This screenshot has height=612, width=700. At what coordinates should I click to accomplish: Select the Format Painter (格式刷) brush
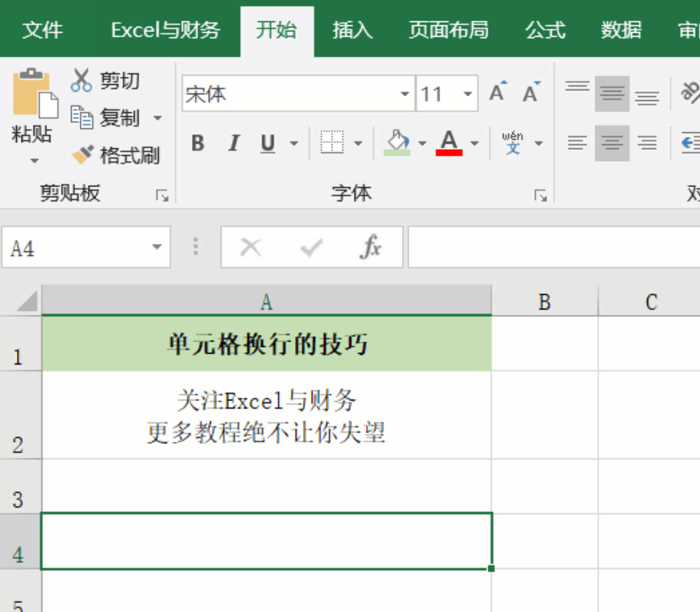(x=82, y=155)
